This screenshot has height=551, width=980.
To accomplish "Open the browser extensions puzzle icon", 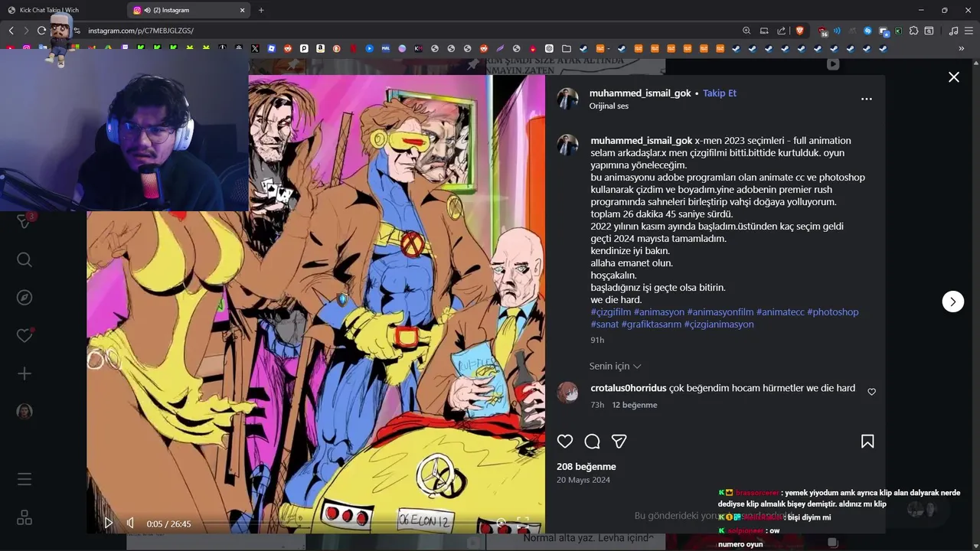I will coord(913,31).
